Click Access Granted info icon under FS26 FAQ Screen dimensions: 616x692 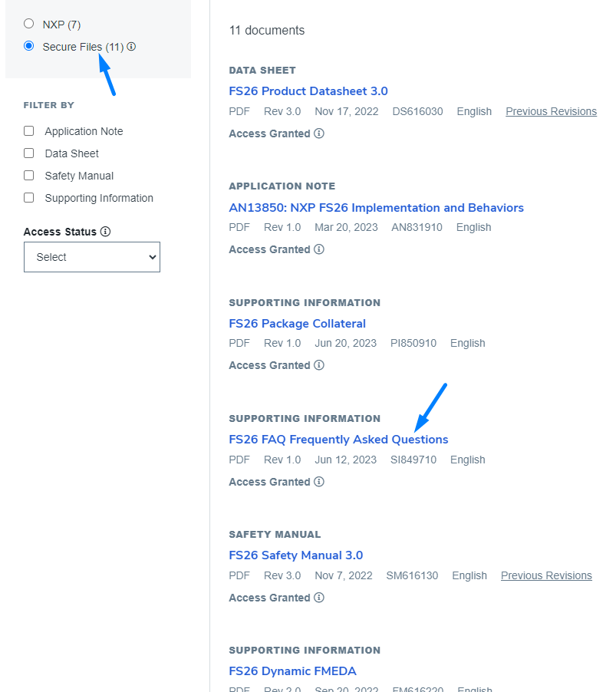click(319, 482)
